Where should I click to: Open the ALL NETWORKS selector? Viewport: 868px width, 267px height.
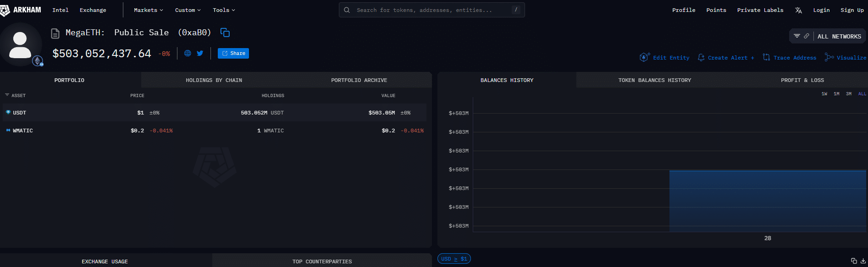tap(839, 37)
